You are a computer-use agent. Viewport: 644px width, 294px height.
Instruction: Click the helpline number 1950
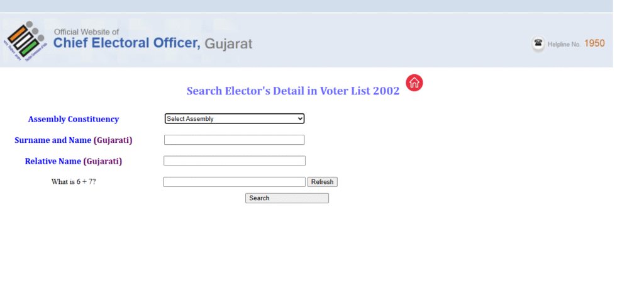point(594,43)
